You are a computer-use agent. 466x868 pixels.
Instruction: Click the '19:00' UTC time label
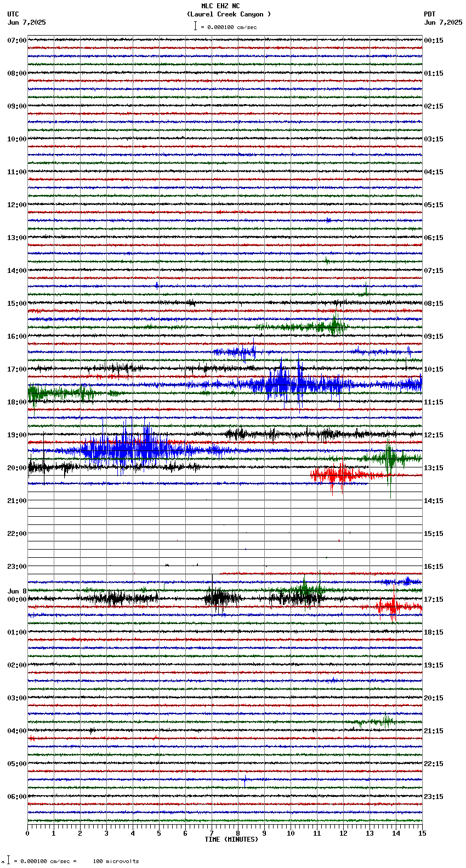point(17,435)
